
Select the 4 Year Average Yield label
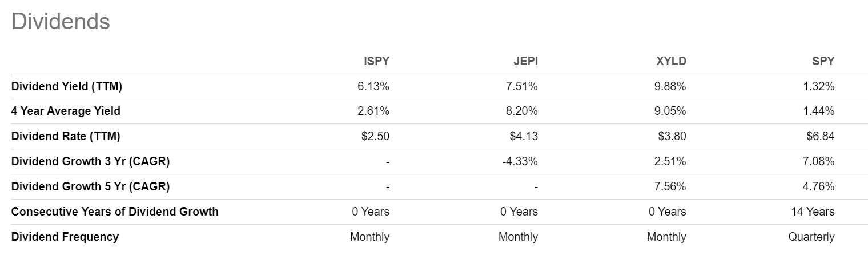click(x=66, y=111)
